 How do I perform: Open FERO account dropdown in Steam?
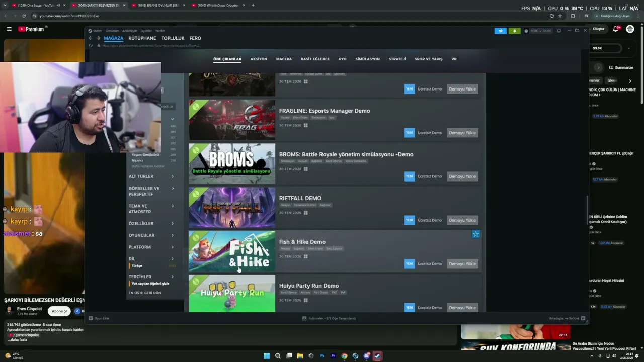[x=538, y=31]
